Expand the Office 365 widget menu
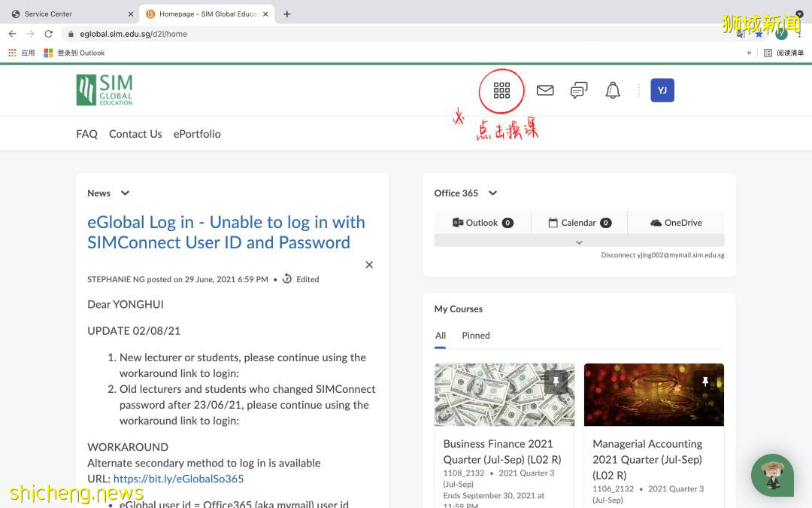Screen dimensions: 812x508 pyautogui.click(x=492, y=193)
